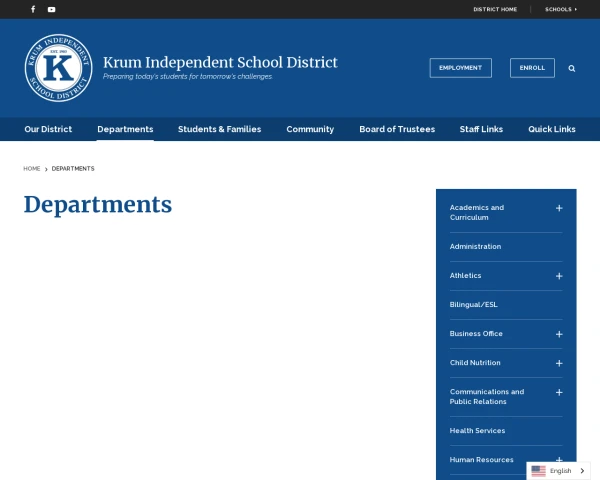600x480 pixels.
Task: Open the English language selector
Action: [558, 471]
